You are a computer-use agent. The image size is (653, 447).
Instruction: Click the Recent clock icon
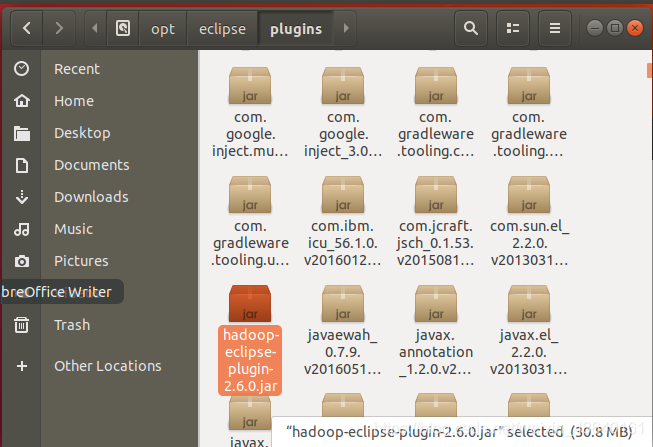click(x=21, y=69)
